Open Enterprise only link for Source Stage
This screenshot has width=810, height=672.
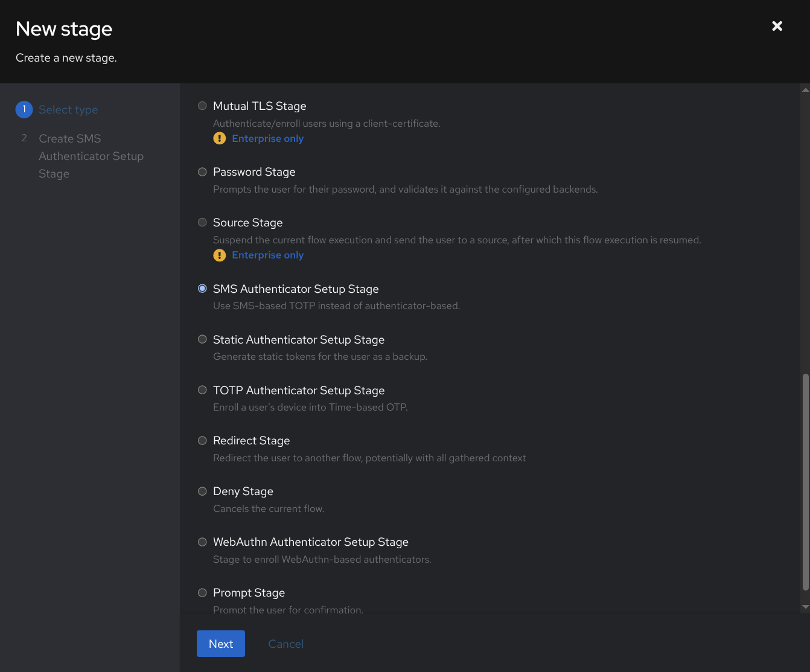267,255
